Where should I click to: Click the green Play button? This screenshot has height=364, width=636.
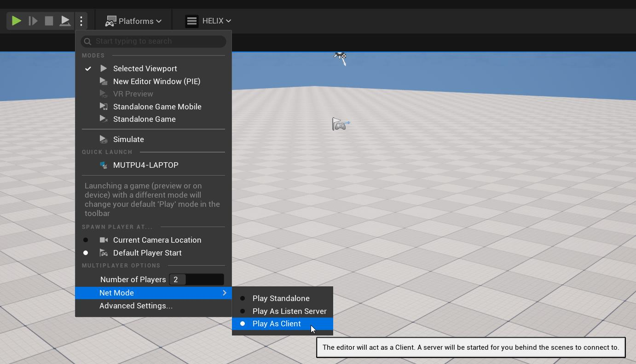click(x=16, y=21)
